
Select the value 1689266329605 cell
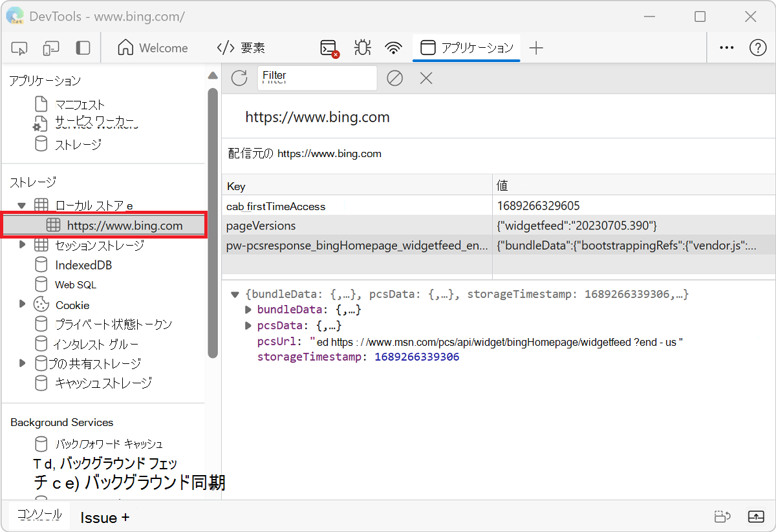pos(634,206)
